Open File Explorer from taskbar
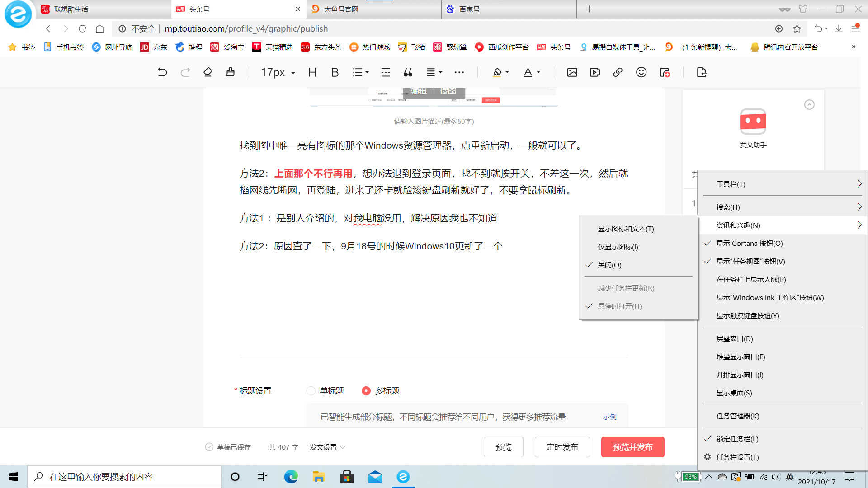This screenshot has height=488, width=868. [319, 477]
